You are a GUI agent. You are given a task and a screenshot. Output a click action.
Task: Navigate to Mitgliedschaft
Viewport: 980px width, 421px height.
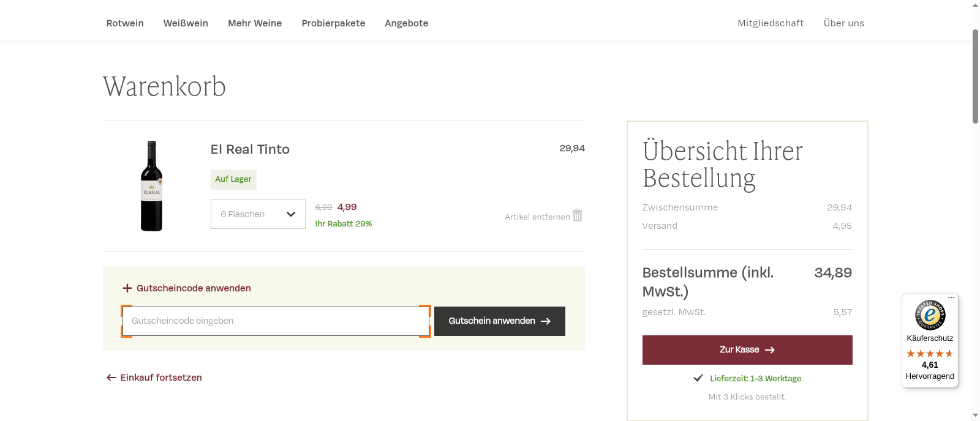(770, 23)
